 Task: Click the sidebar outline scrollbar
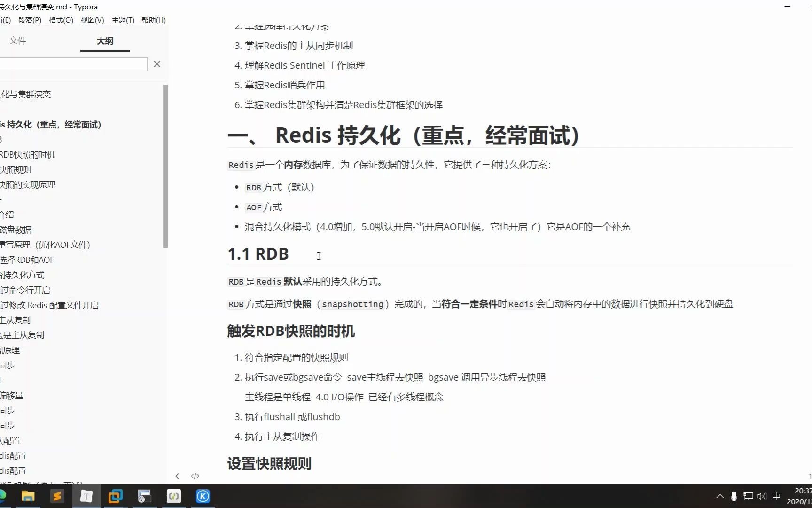pyautogui.click(x=165, y=166)
